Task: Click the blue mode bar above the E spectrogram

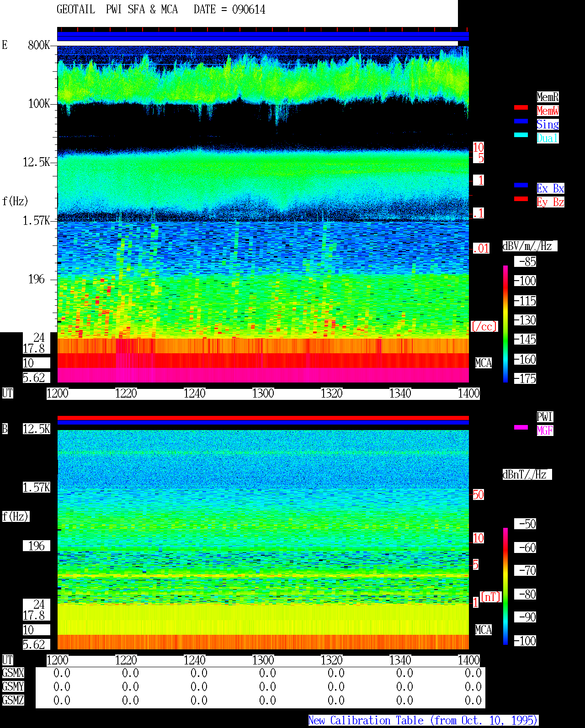Action: [263, 37]
